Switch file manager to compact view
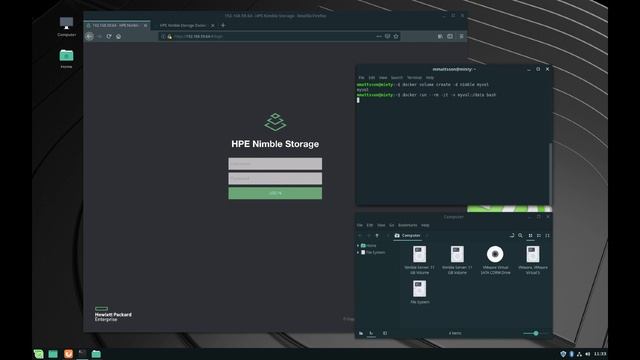640x360 pixels. tap(547, 236)
